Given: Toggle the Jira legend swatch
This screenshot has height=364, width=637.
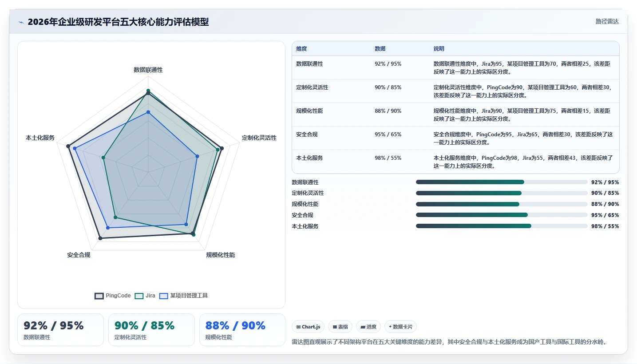Looking at the screenshot, I should (139, 296).
